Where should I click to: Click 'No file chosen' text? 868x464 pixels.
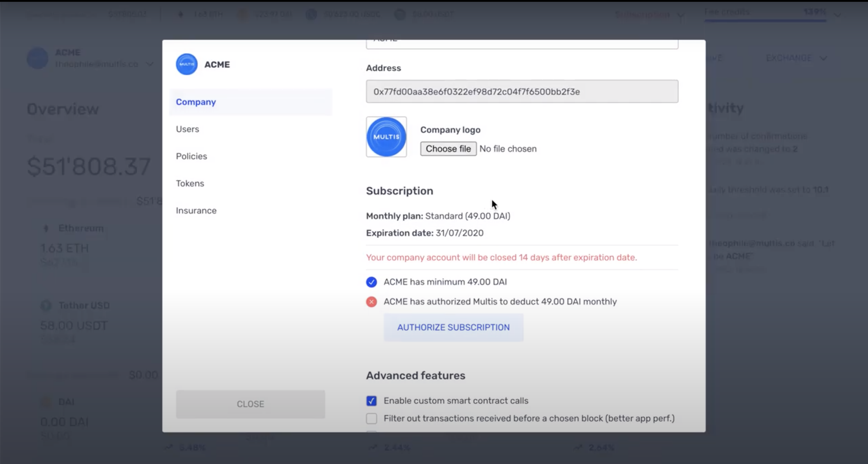508,149
